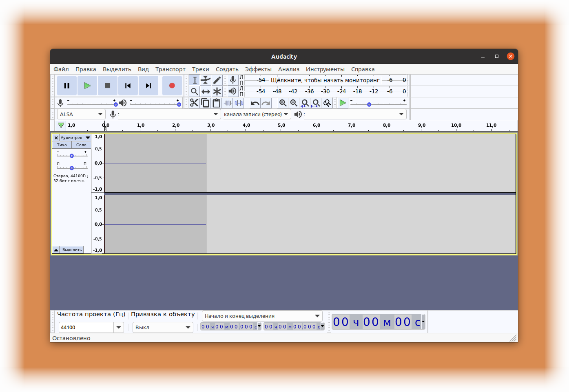Collapse the track with the triangle button
The image size is (569, 392).
(56, 250)
